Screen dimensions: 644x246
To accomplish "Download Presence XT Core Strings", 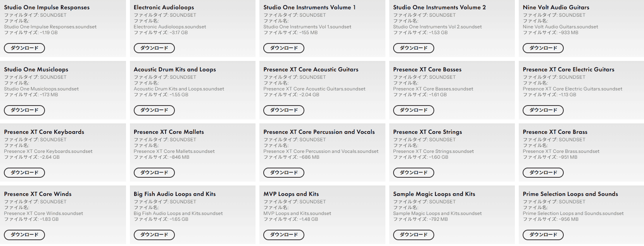I will click(x=413, y=173).
